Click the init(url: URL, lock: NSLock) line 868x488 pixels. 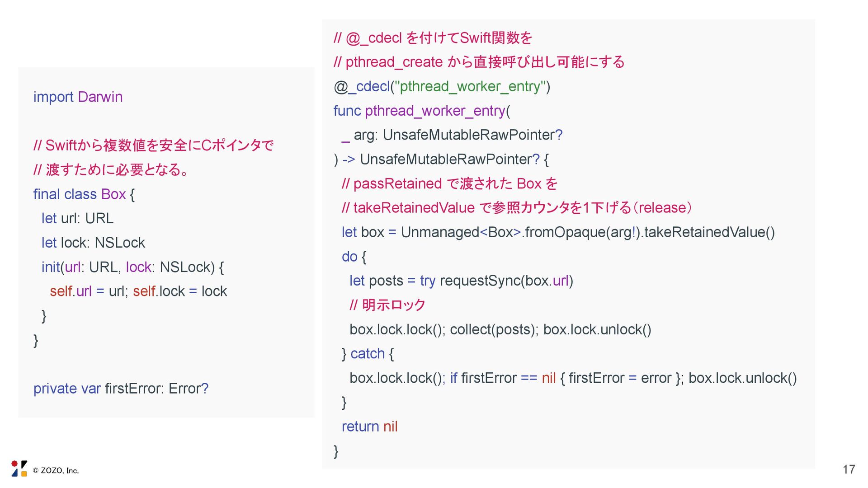[132, 267]
